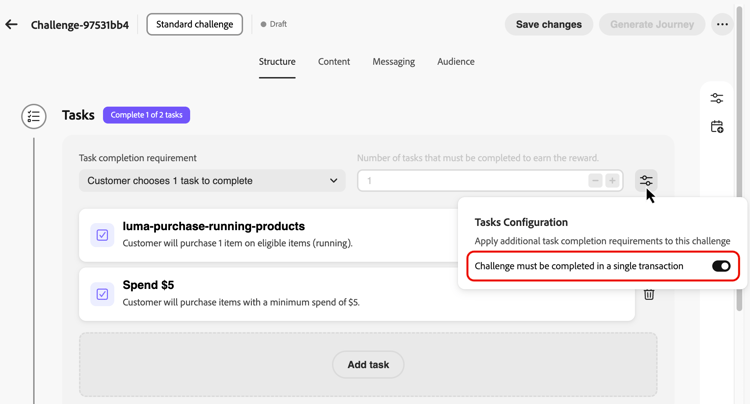Click the Add task button
This screenshot has width=750, height=404.
coord(368,365)
